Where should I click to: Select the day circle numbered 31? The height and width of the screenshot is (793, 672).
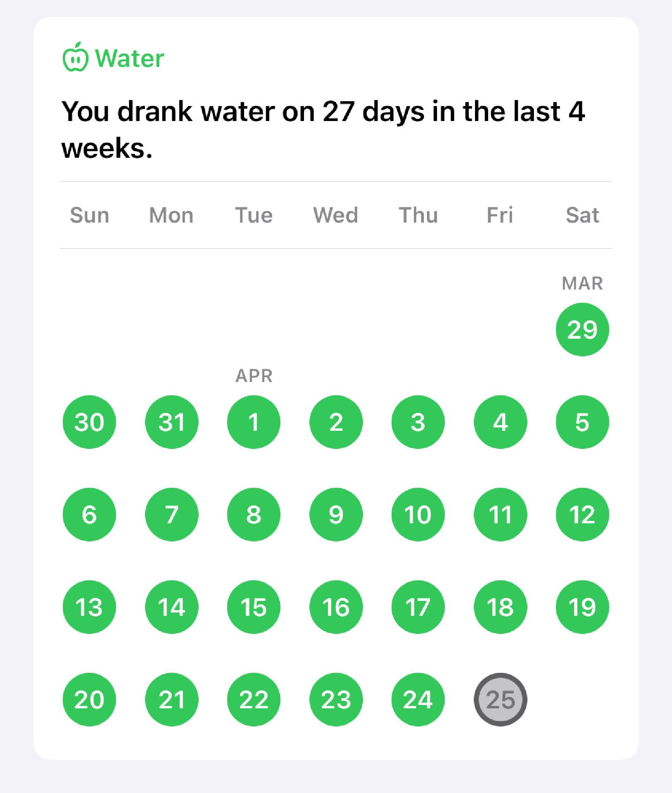(x=171, y=422)
